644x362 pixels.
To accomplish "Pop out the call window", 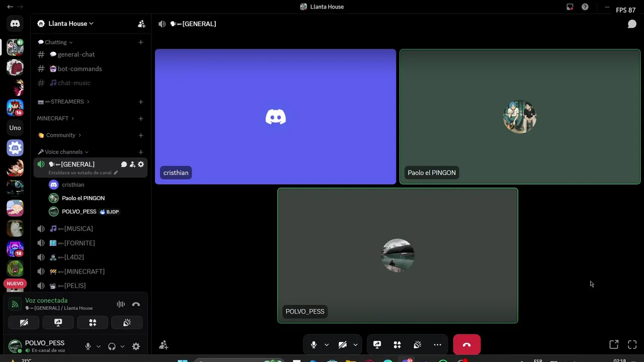I will [614, 344].
